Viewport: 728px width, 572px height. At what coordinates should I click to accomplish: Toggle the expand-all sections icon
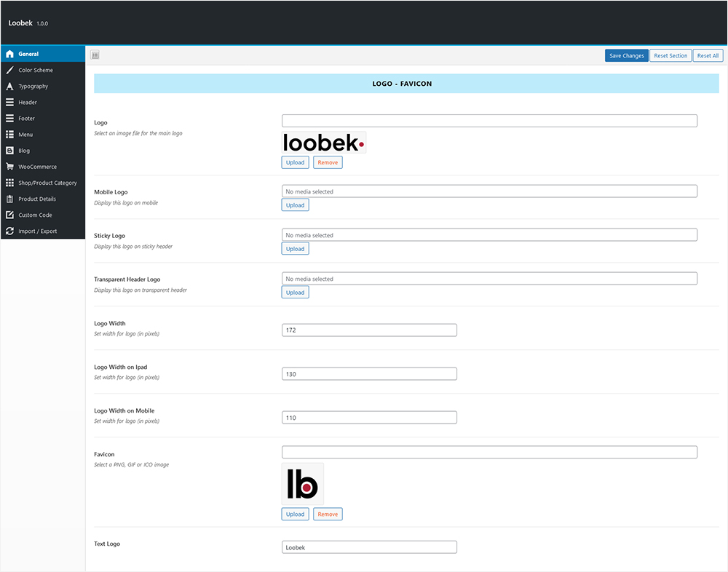coord(95,55)
